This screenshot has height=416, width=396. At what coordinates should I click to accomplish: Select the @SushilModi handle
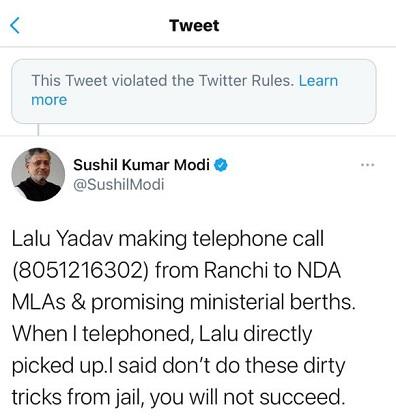pos(119,184)
